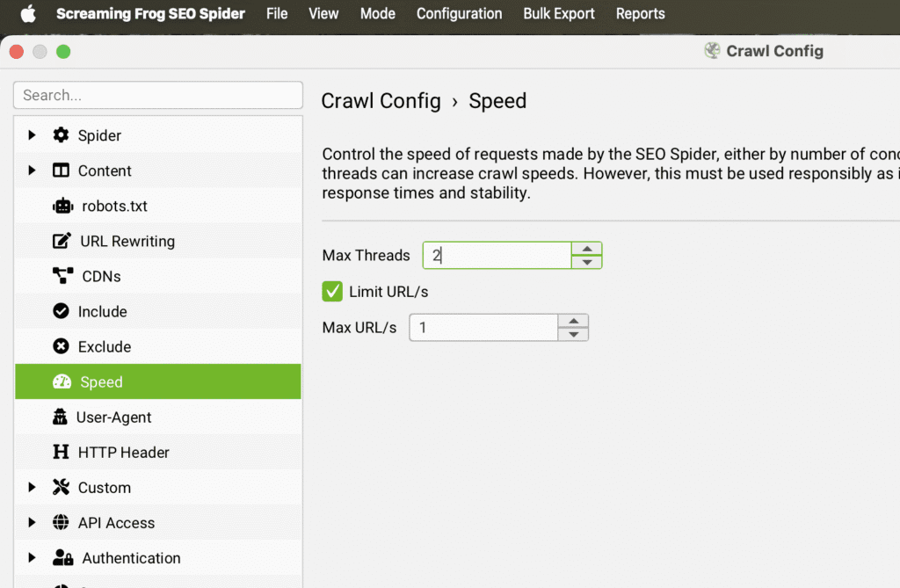Viewport: 900px width, 588px height.
Task: Click the Exclude cross icon
Action: pyautogui.click(x=61, y=346)
